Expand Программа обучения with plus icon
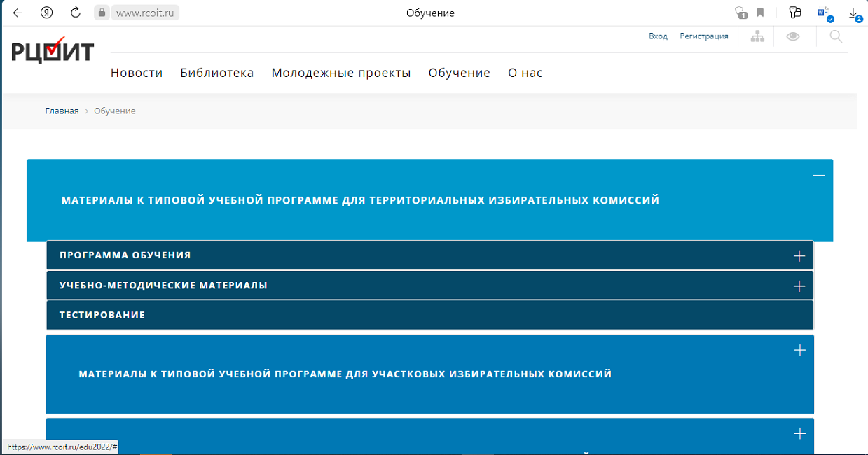 (x=799, y=256)
